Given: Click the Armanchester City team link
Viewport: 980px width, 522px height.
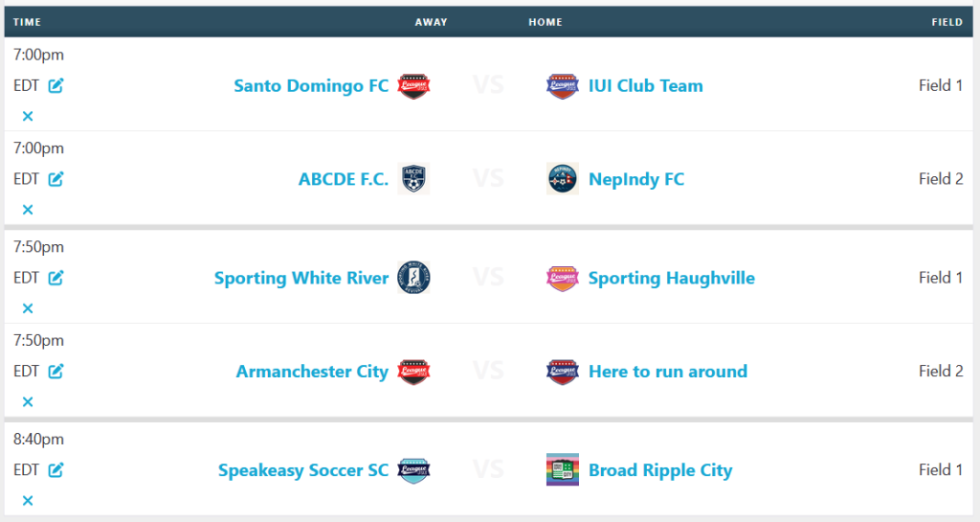Looking at the screenshot, I should point(313,372).
